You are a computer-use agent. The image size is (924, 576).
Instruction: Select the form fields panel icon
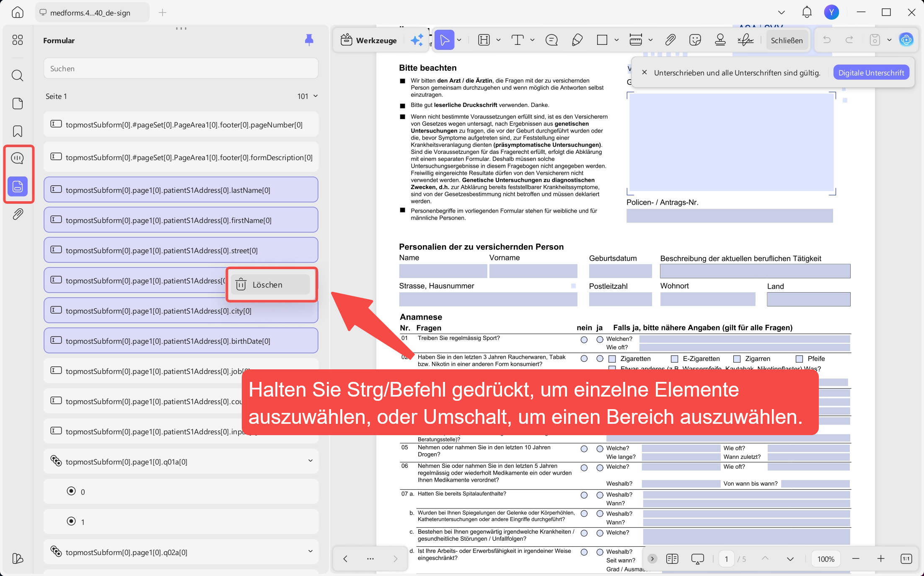click(x=18, y=187)
